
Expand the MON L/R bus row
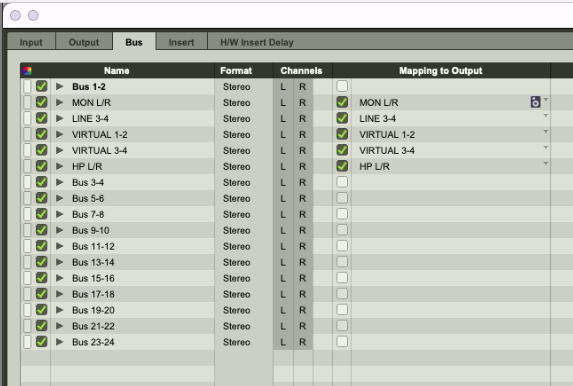pyautogui.click(x=60, y=102)
